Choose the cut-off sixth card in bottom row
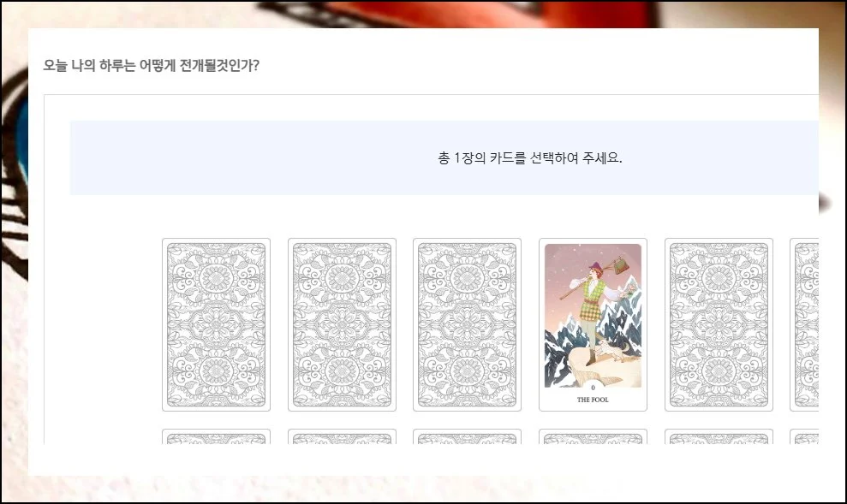This screenshot has height=504, width=847. point(804,436)
